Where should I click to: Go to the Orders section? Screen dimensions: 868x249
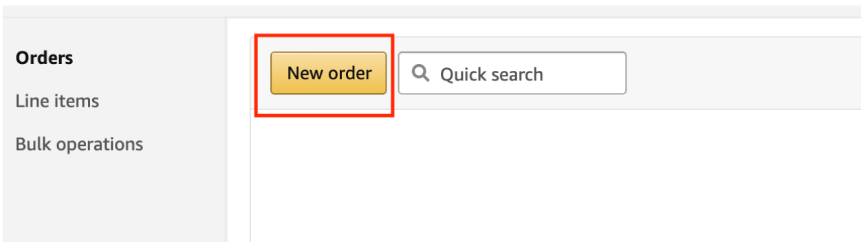[44, 58]
